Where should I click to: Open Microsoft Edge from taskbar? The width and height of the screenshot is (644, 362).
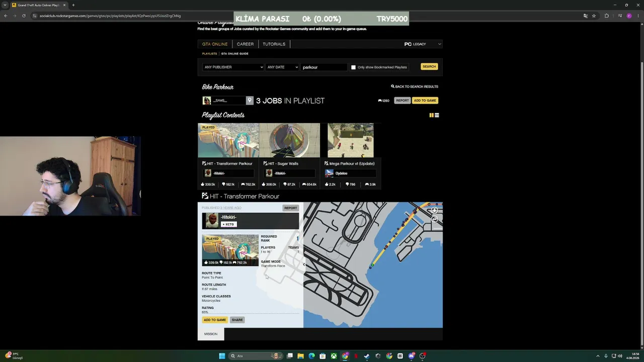click(311, 356)
